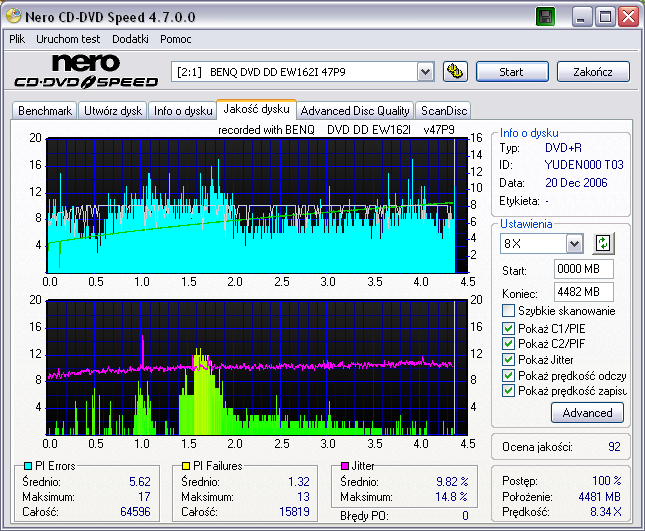This screenshot has height=531, width=645.
Task: Click the Nero CD-DVD Speed logo
Action: tap(86, 71)
